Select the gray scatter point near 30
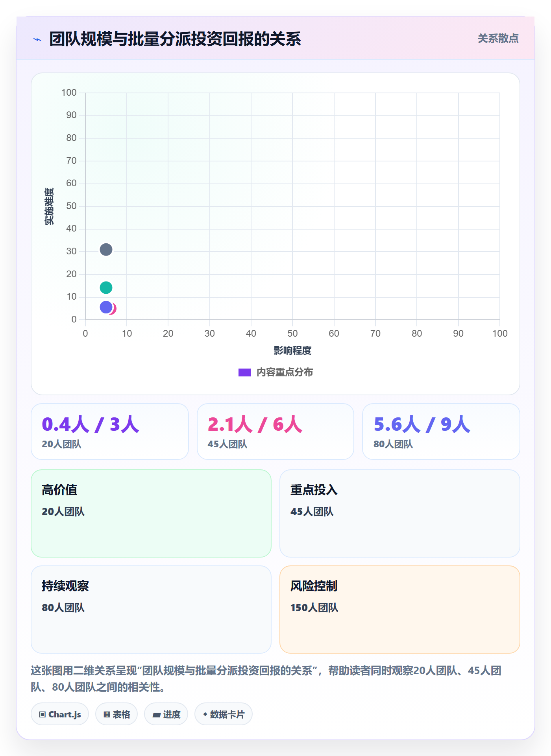 coord(106,250)
